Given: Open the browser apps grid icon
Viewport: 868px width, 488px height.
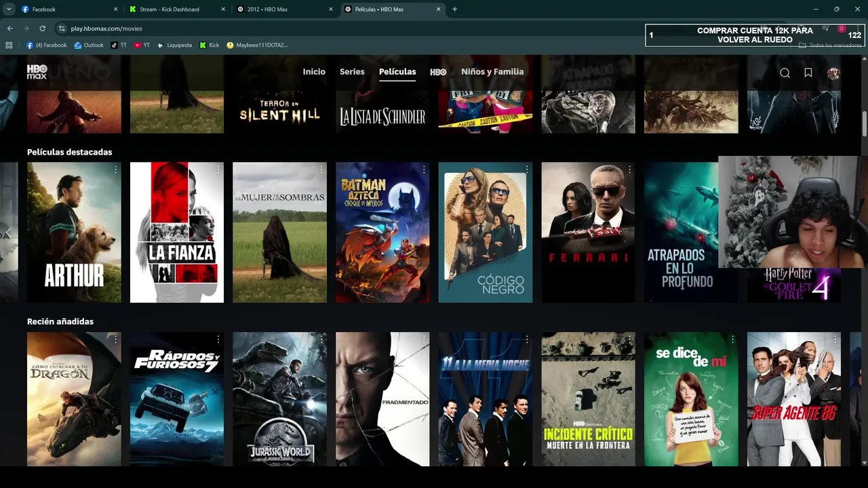Looking at the screenshot, I should (x=9, y=45).
